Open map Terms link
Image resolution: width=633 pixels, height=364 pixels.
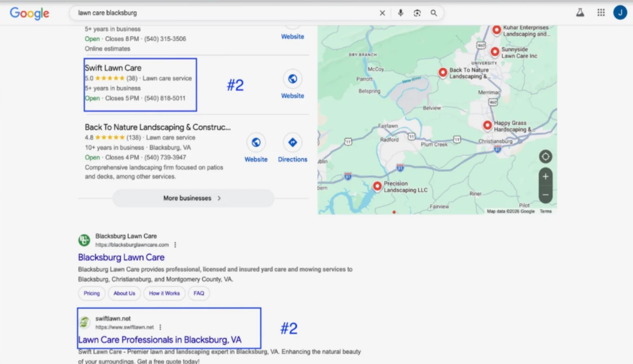coord(545,211)
